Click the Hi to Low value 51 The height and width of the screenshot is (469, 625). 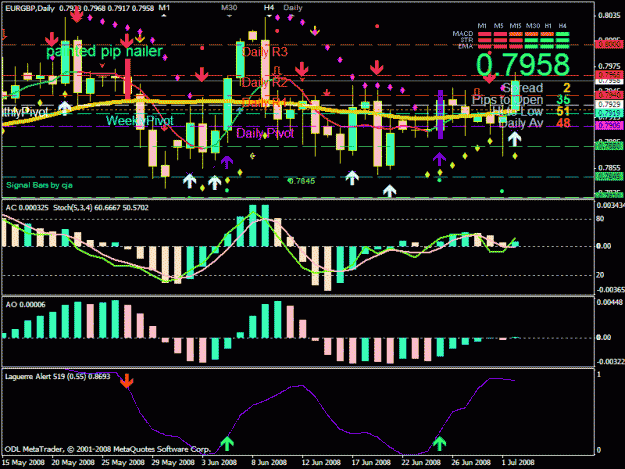click(563, 111)
